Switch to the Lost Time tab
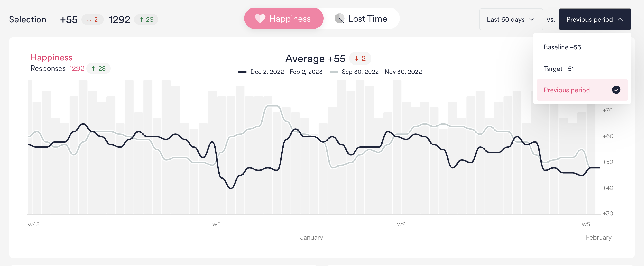Image resolution: width=644 pixels, height=266 pixels. [x=361, y=19]
